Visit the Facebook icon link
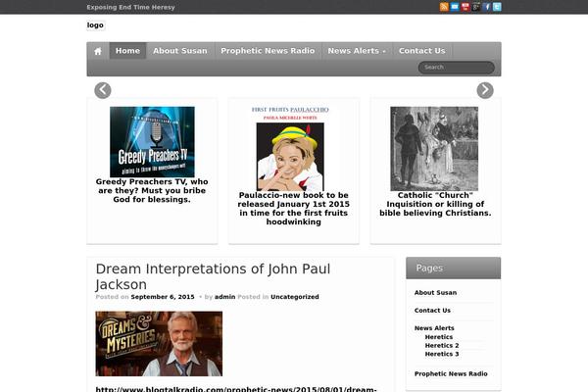The width and height of the screenshot is (588, 392). click(486, 7)
